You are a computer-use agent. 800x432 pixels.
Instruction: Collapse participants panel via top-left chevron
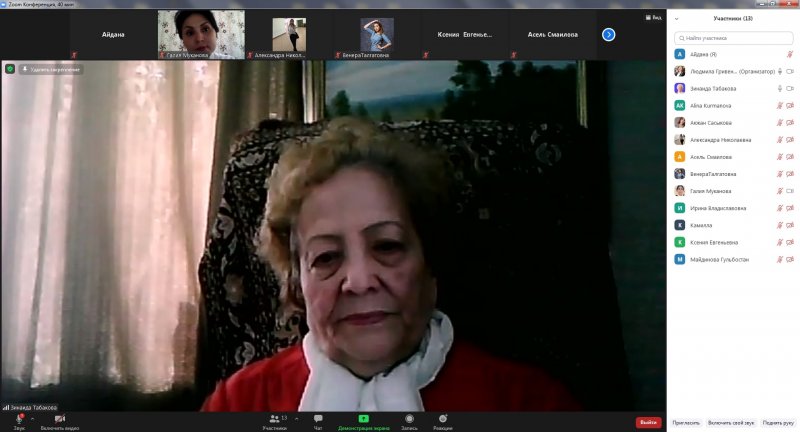coord(677,18)
